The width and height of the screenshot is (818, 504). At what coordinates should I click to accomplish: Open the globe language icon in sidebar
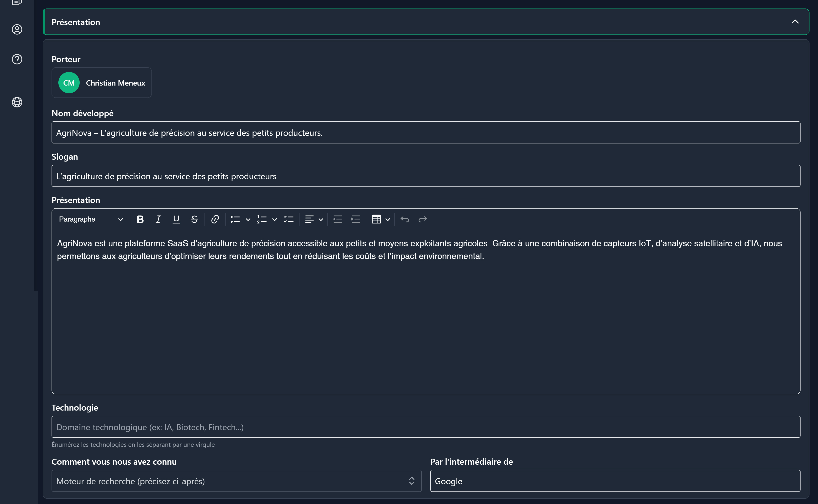click(x=17, y=102)
